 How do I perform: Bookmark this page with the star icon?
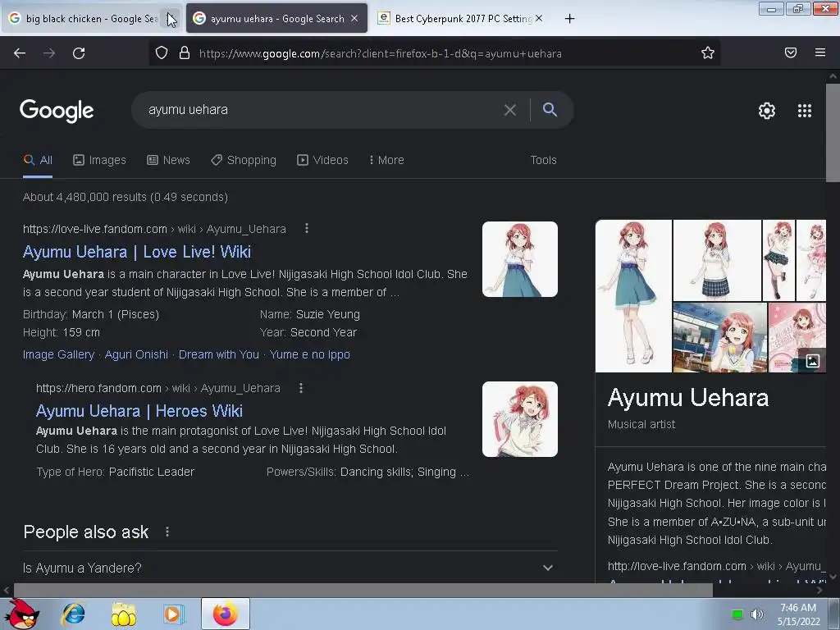click(708, 52)
